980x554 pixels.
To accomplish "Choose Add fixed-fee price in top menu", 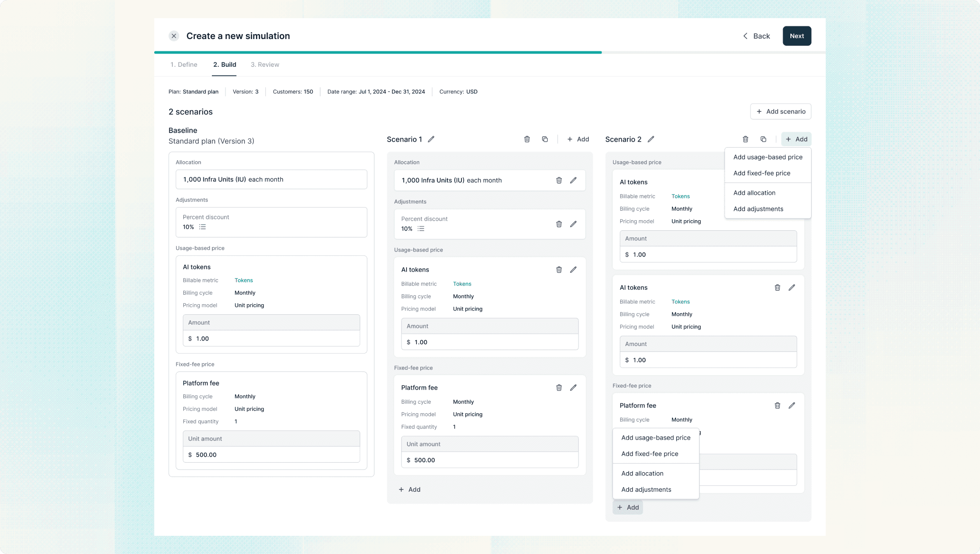I will pos(762,173).
